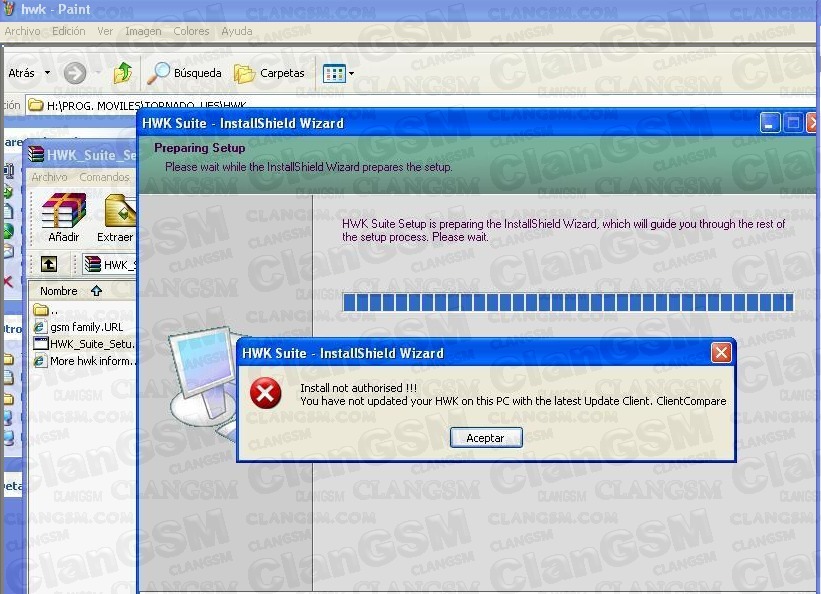Click WinRAR go-up-one-level arrow icon
The image size is (821, 594).
click(x=49, y=264)
